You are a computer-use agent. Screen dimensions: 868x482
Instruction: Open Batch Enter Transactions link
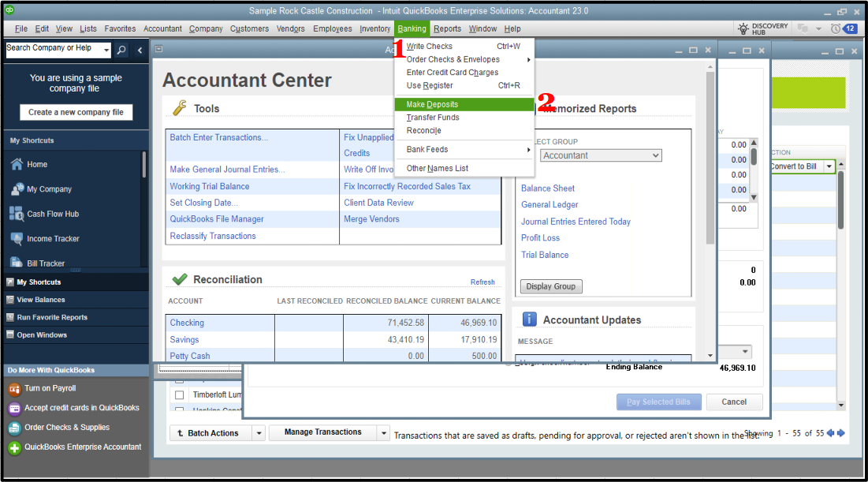[x=218, y=137]
